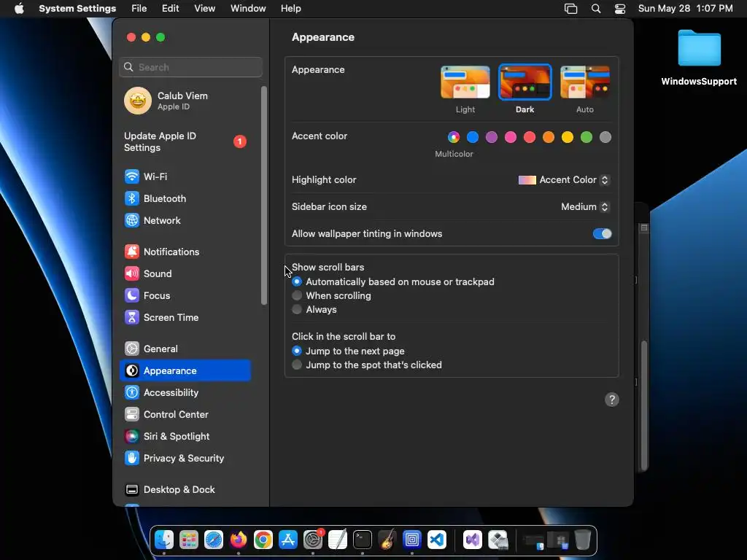The height and width of the screenshot is (560, 747).
Task: Open the Edit menu
Action: point(170,9)
